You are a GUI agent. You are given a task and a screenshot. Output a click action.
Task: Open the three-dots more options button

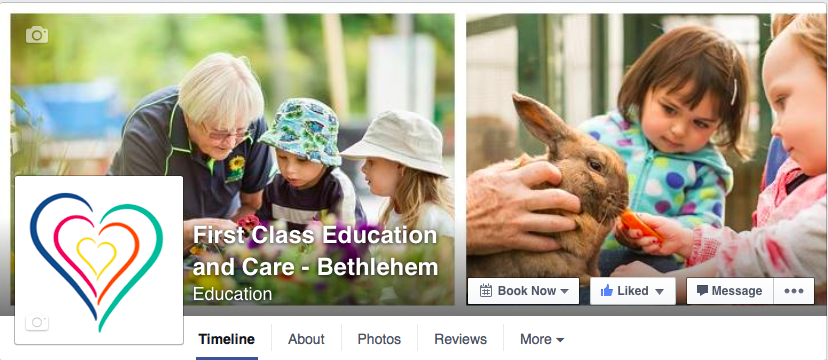click(x=794, y=291)
